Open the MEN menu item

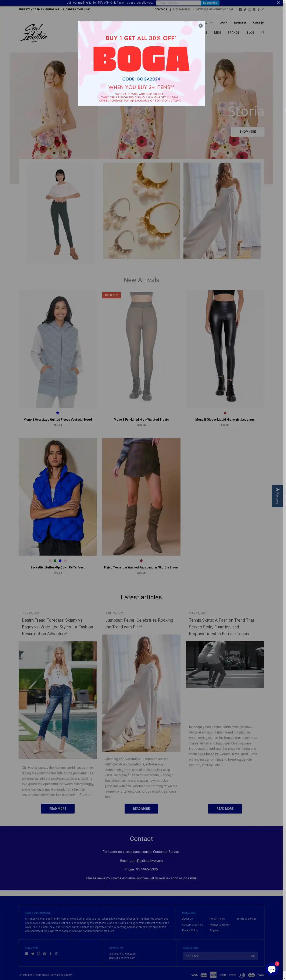click(x=217, y=33)
